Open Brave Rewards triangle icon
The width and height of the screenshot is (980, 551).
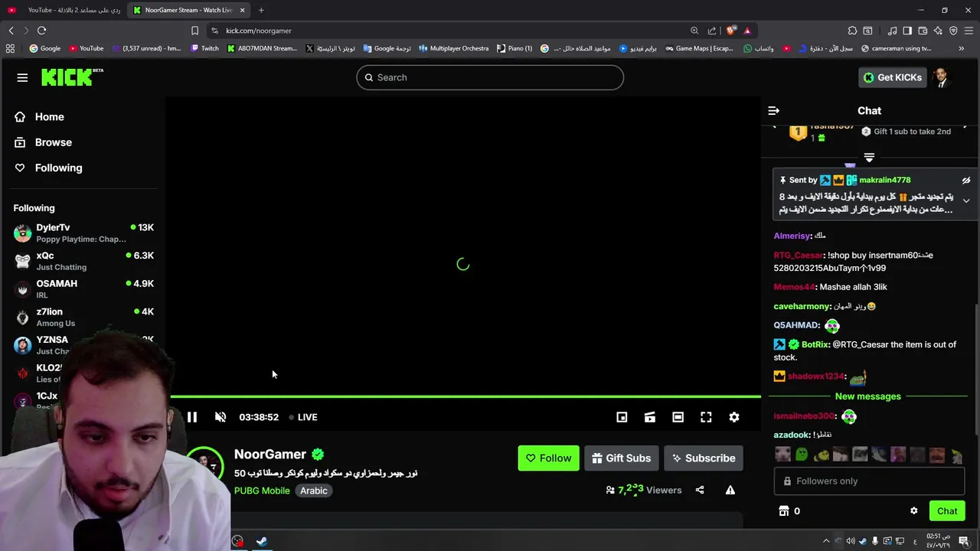click(x=747, y=31)
